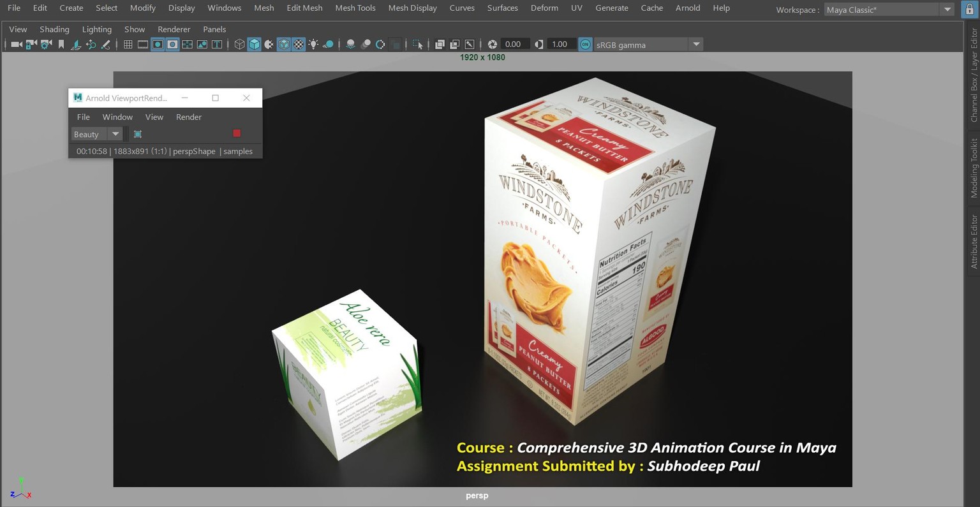Viewport: 980px width, 507px height.
Task: Open the Mesh Tools menu
Action: pyautogui.click(x=355, y=8)
